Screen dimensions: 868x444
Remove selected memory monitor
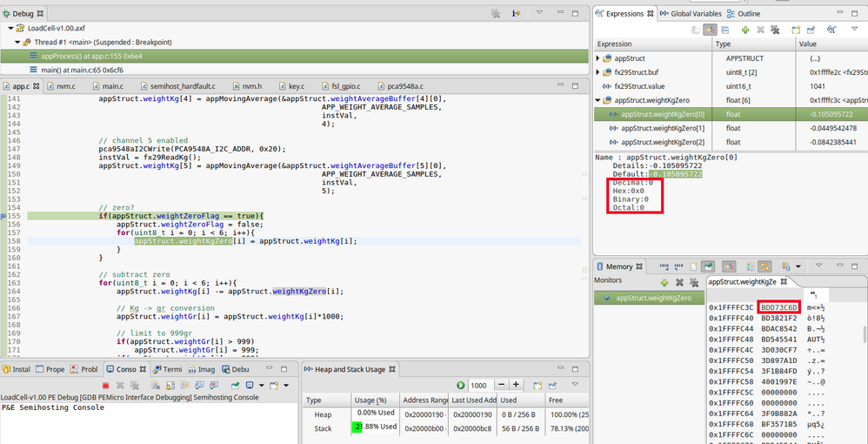[x=679, y=282]
